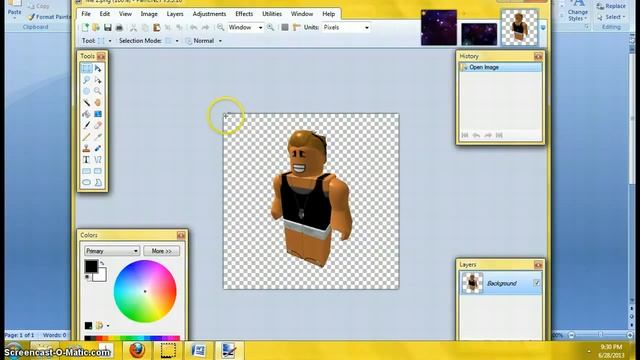640x360 pixels.
Task: Toggle Background layer visibility checkbox
Action: (536, 283)
